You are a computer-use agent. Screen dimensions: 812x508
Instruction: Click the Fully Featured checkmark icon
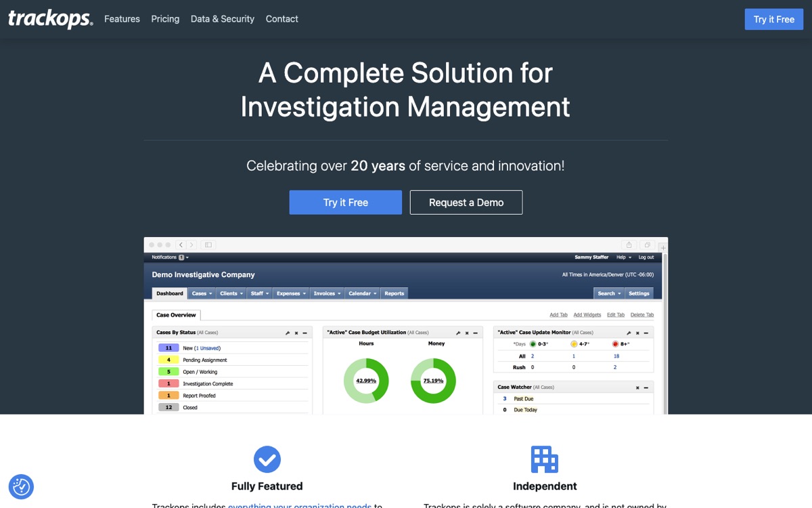267,459
